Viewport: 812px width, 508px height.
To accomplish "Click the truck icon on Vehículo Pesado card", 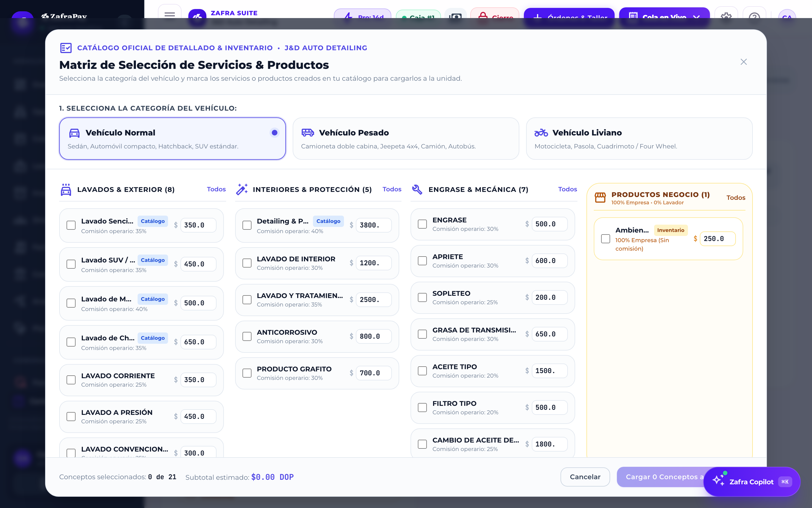I will tap(308, 133).
